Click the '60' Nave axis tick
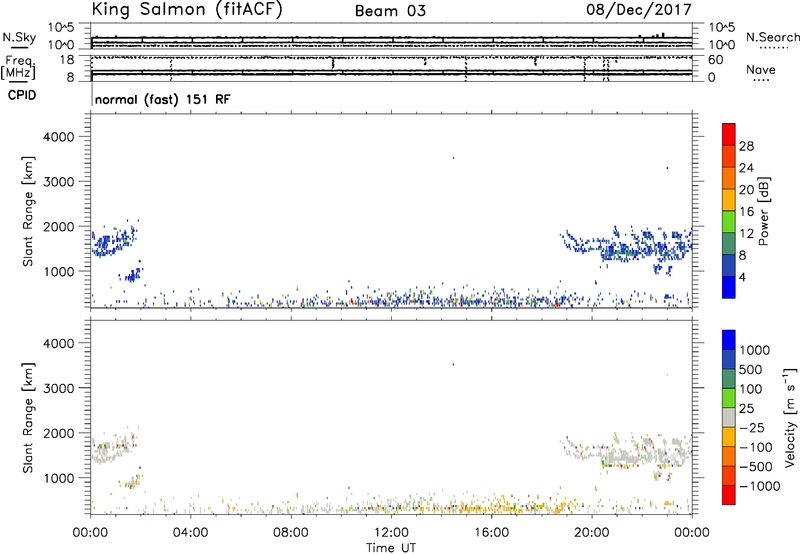This screenshot has height=554, width=800. click(715, 60)
